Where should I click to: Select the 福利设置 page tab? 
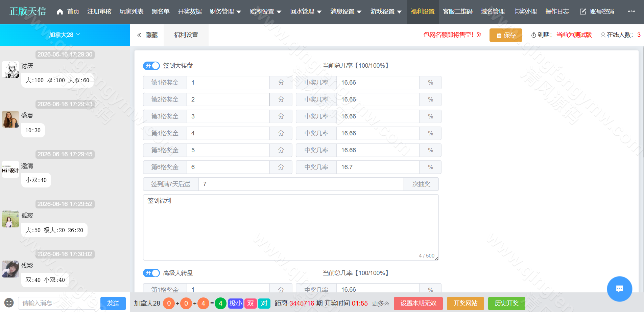point(186,35)
